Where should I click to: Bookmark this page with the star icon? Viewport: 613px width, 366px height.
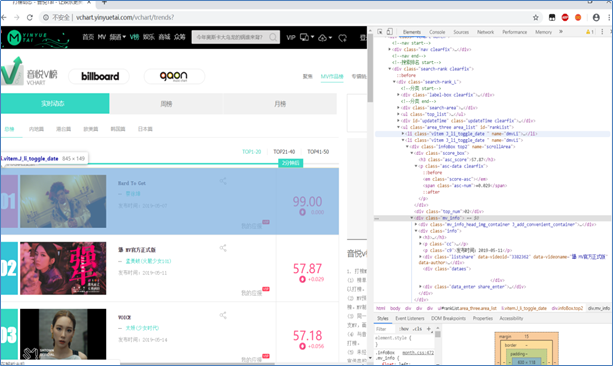tap(536, 17)
